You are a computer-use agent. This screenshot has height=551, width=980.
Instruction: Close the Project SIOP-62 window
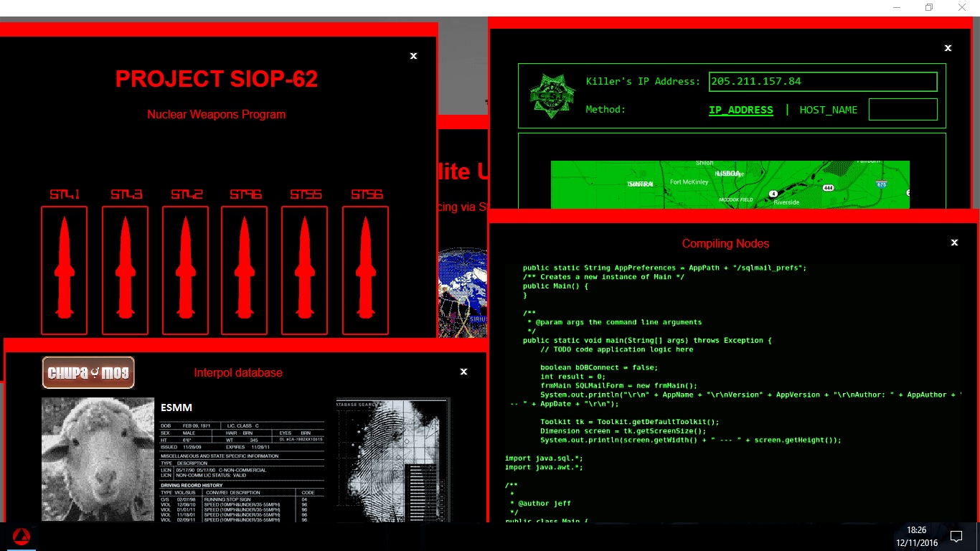point(413,56)
